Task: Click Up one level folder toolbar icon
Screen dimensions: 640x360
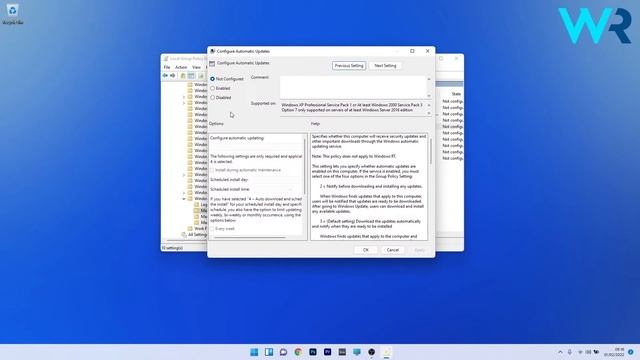Action: click(x=183, y=76)
